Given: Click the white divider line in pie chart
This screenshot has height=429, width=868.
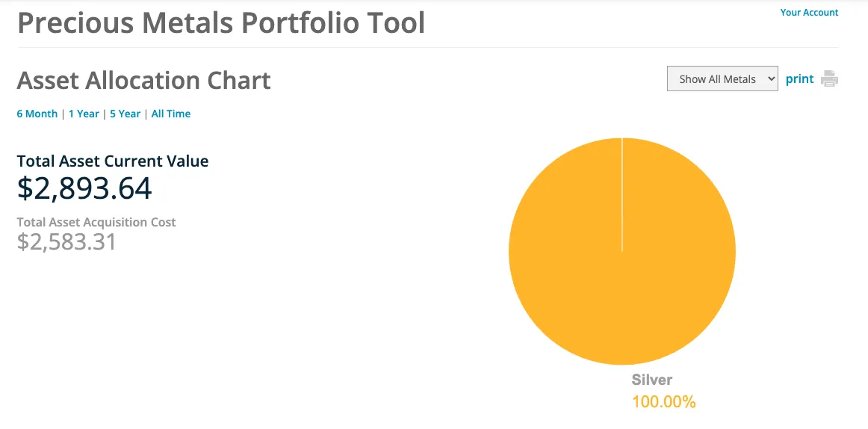Looking at the screenshot, I should click(622, 195).
